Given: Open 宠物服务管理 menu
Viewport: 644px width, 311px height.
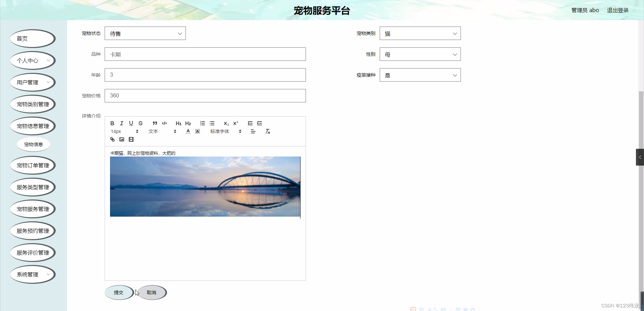Looking at the screenshot, I should (x=33, y=209).
